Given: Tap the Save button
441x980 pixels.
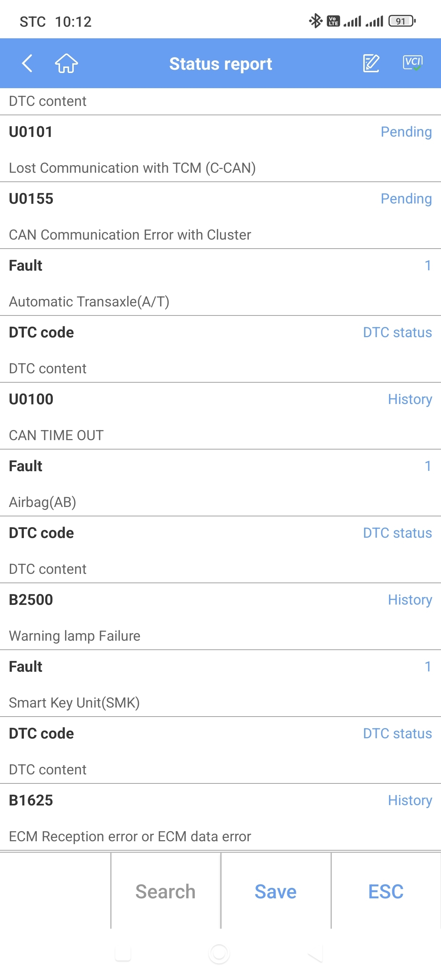Looking at the screenshot, I should (x=275, y=891).
